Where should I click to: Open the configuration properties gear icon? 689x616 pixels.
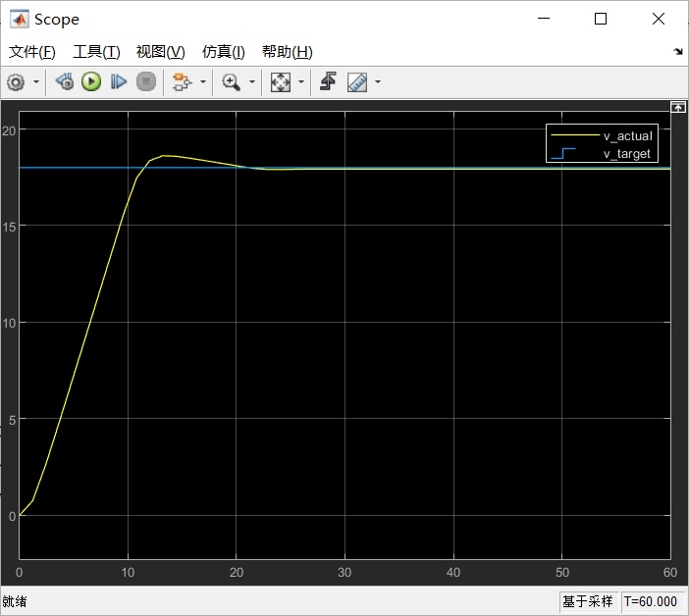[17, 82]
